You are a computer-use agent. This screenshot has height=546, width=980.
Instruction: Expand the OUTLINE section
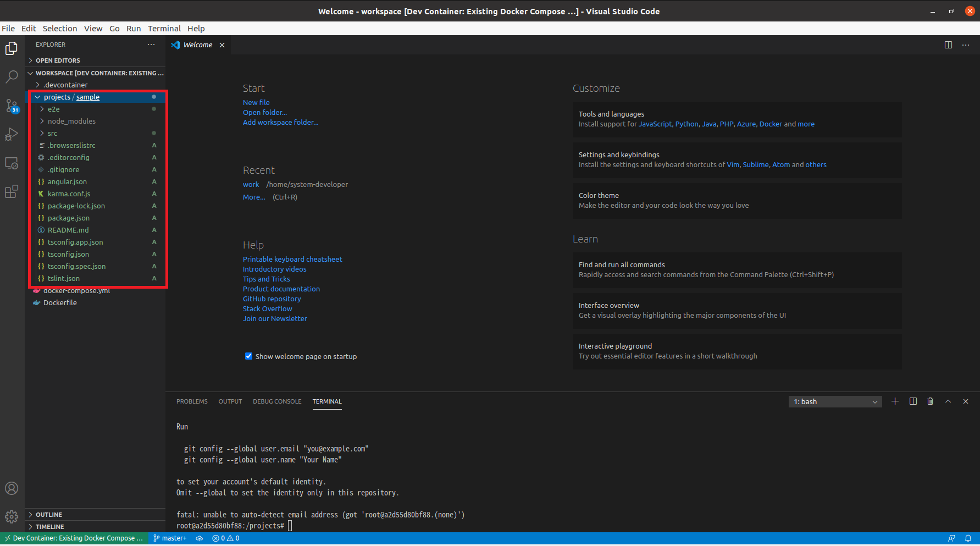[x=49, y=515]
